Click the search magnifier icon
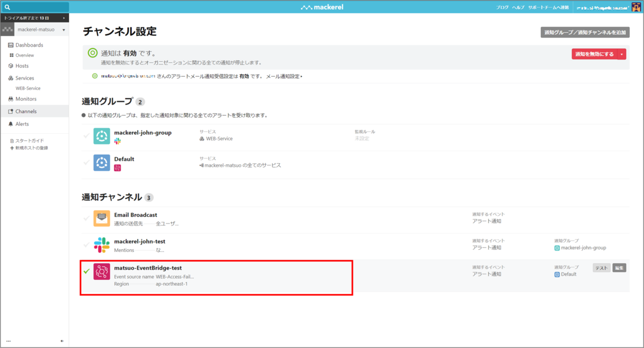Image resolution: width=644 pixels, height=348 pixels. point(8,8)
